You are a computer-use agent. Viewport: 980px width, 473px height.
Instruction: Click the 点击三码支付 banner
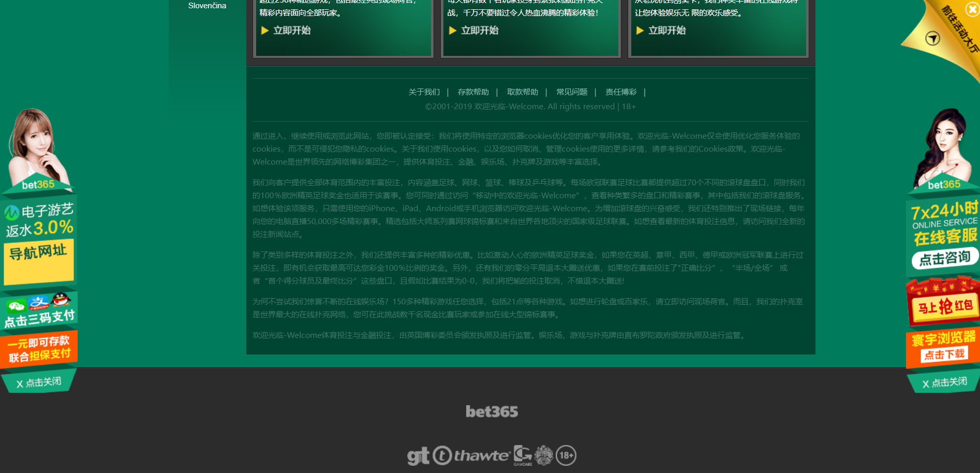click(39, 311)
